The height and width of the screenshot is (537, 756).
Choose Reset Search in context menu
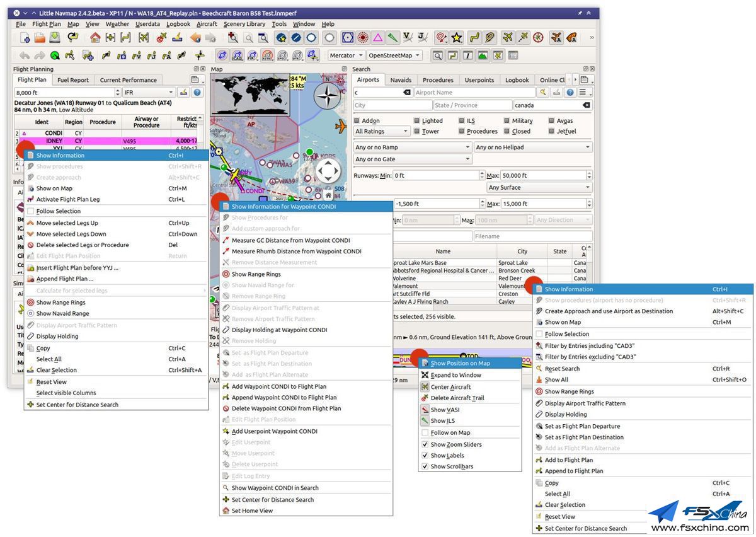pos(643,369)
